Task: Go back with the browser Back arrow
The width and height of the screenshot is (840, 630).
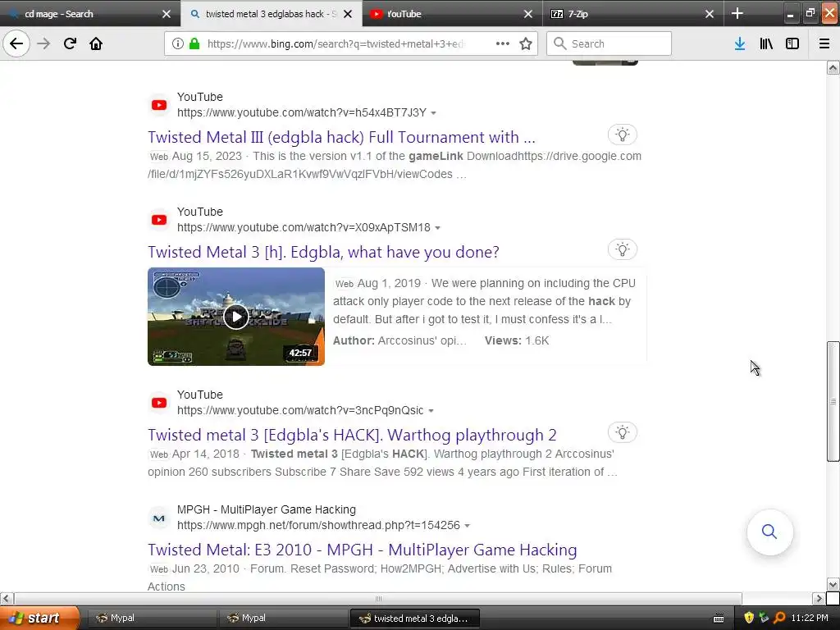Action: click(16, 43)
